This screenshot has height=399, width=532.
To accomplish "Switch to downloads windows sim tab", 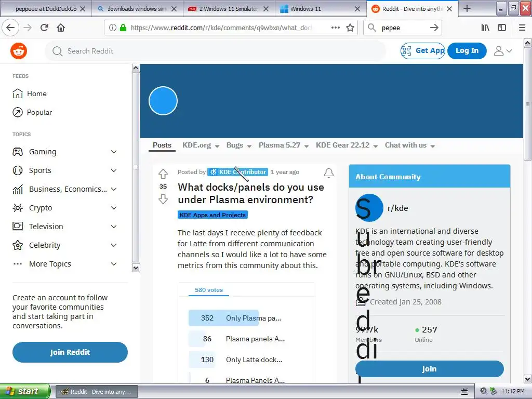I will (137, 9).
